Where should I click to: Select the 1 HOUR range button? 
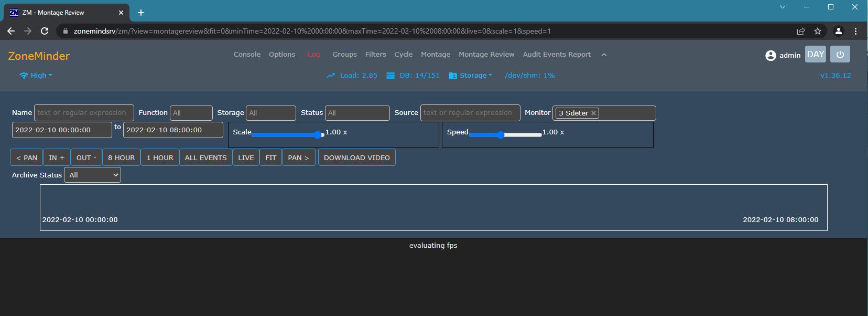click(x=160, y=157)
